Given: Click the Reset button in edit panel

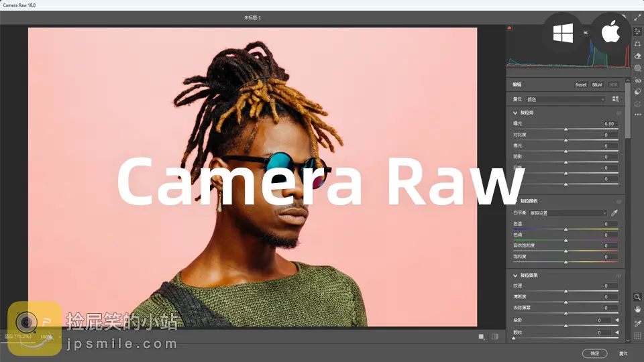Looking at the screenshot, I should pos(580,85).
